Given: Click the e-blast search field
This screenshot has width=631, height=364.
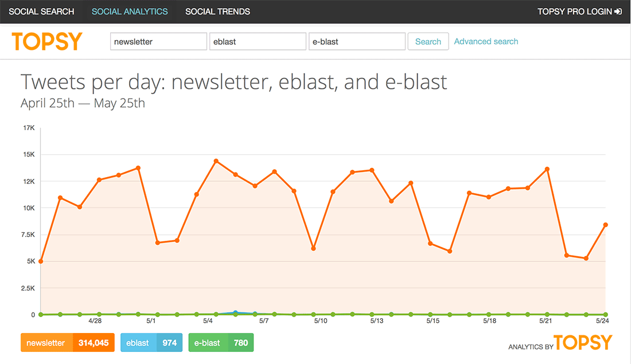Looking at the screenshot, I should [357, 41].
